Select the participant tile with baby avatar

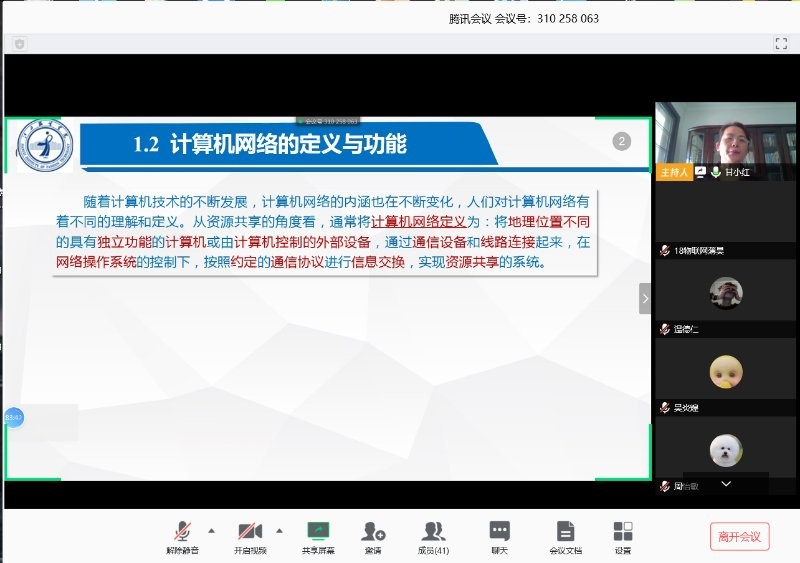[725, 372]
